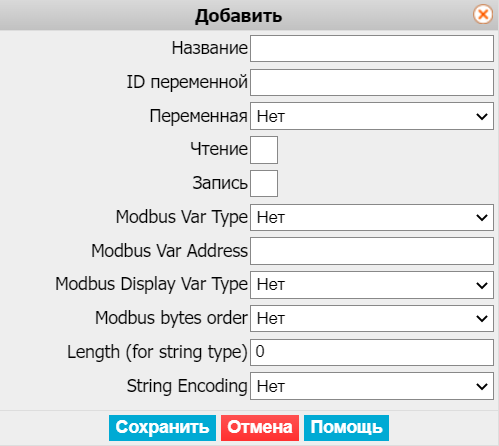Screen dimensions: 499x446
Task: Expand the Modbus bytes order dropdown
Action: tap(372, 319)
